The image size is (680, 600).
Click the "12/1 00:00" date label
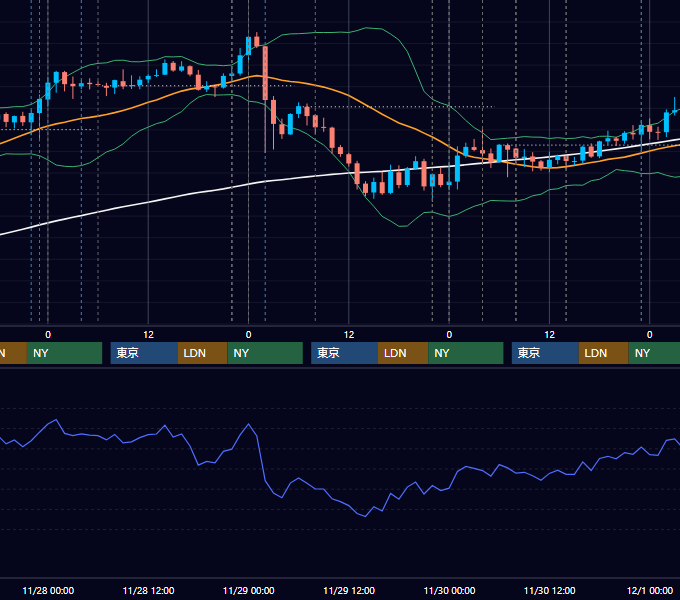(650, 590)
